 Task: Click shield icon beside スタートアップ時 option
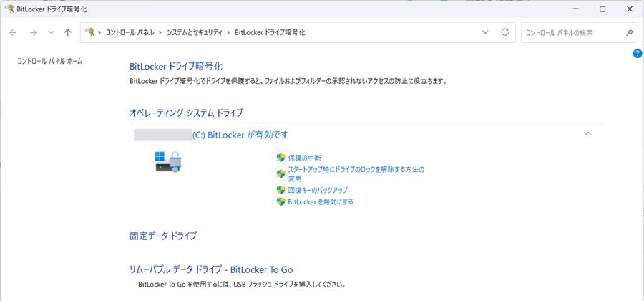[x=281, y=173]
